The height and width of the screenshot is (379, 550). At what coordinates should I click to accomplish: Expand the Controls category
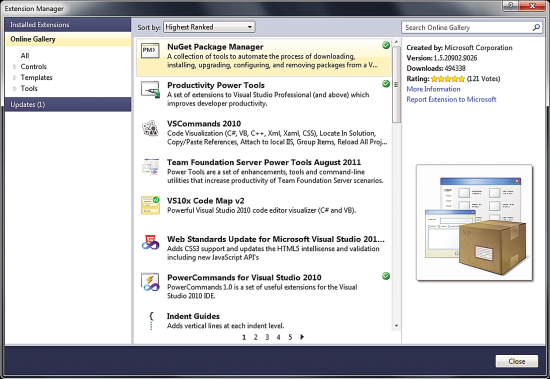click(x=14, y=66)
